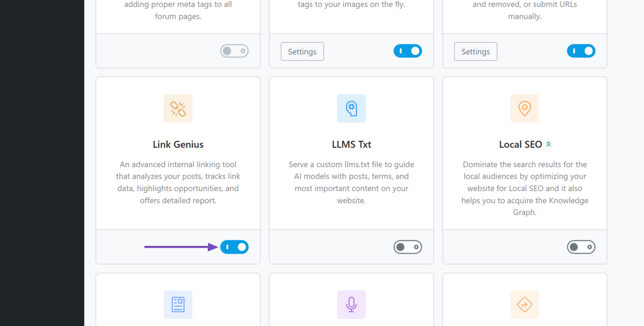Enable the Local SEO module toggle
Image resolution: width=644 pixels, height=326 pixels.
click(x=581, y=247)
